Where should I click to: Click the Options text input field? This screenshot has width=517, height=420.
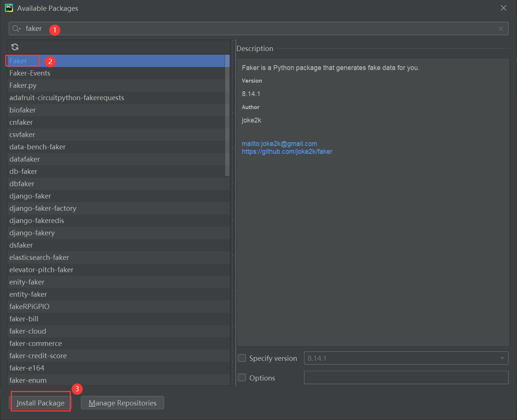(406, 378)
